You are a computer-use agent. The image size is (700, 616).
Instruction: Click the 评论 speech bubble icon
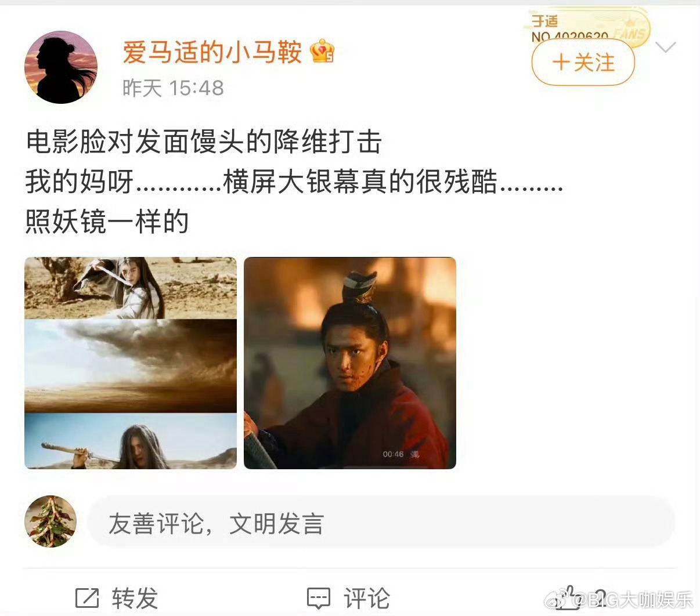point(318,598)
